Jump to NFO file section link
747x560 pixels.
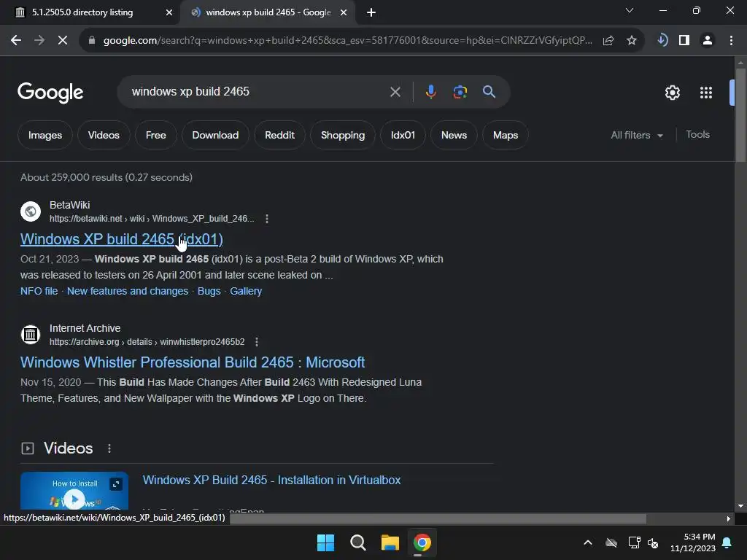pos(39,291)
